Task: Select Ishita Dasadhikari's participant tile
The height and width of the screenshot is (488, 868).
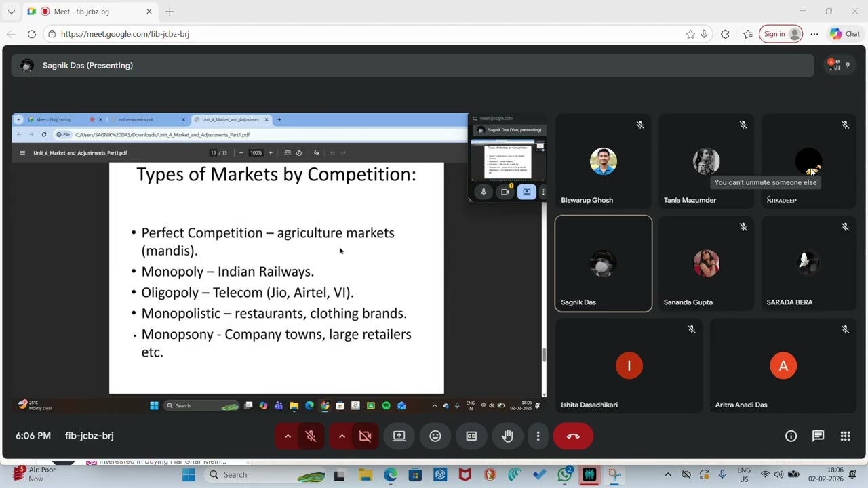Action: 629,366
